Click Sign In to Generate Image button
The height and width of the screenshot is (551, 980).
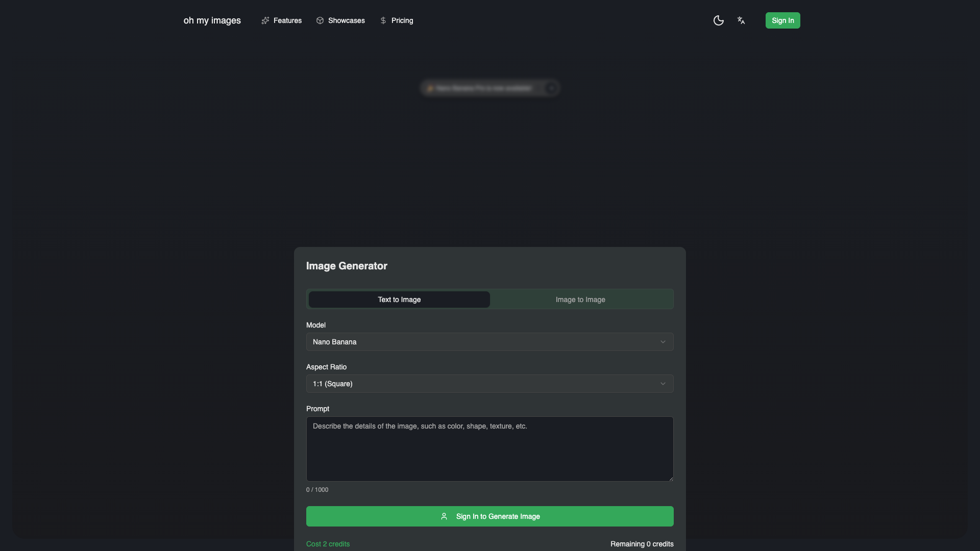click(490, 516)
